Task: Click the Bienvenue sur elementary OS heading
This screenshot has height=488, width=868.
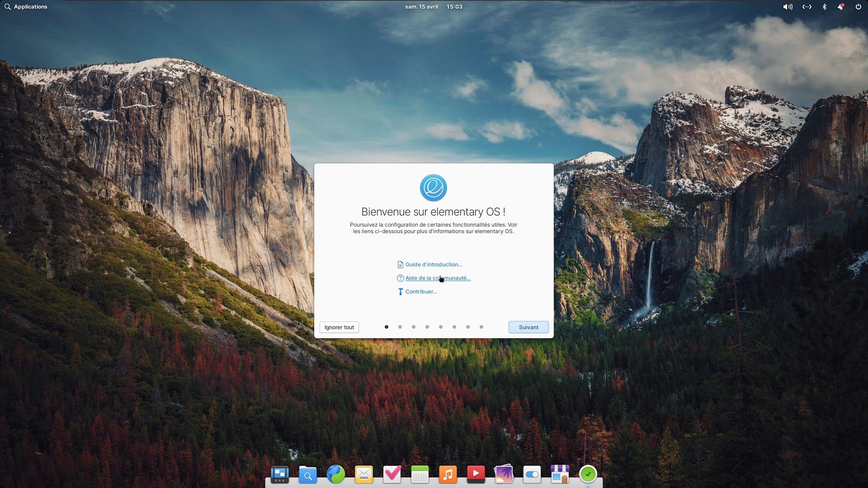Action: [433, 212]
